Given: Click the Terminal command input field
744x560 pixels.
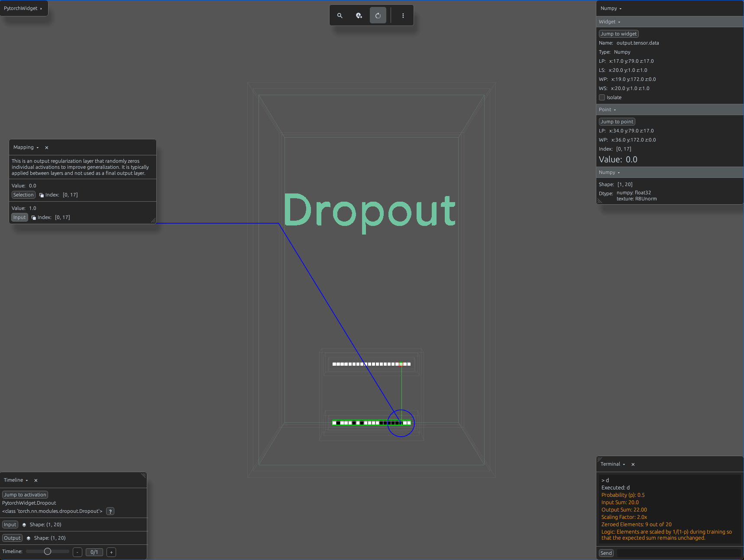Looking at the screenshot, I should [x=679, y=553].
